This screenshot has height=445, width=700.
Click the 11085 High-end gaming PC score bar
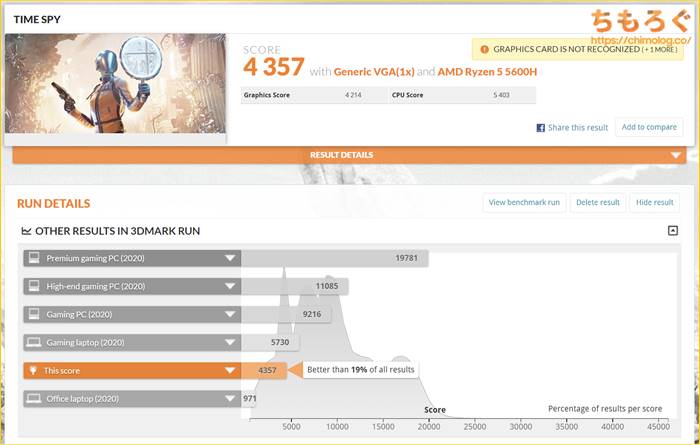(295, 286)
